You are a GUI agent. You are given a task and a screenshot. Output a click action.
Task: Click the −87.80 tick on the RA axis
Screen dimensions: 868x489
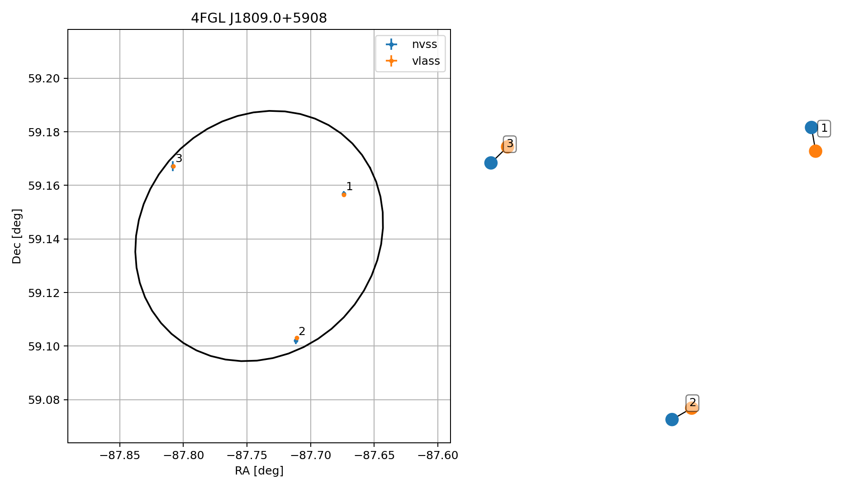point(183,455)
